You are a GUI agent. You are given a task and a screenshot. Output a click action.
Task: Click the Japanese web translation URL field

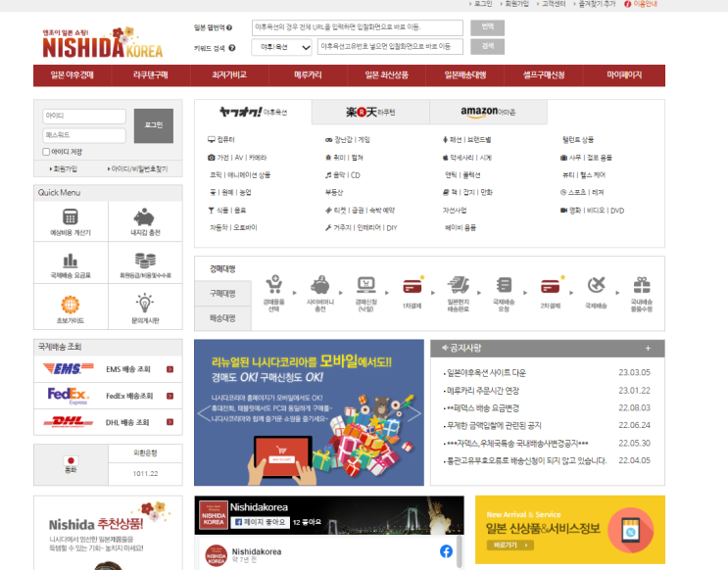(x=358, y=27)
